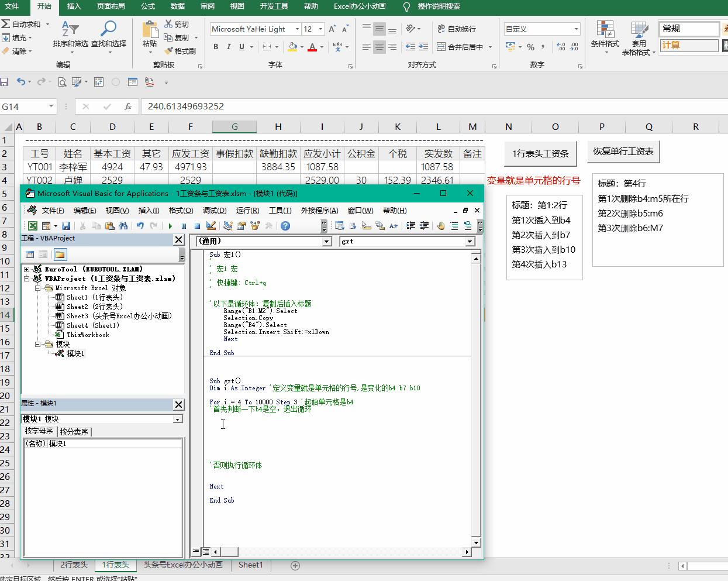Open the 调试(D) menu in VBA editor
The height and width of the screenshot is (581, 728).
pos(215,211)
